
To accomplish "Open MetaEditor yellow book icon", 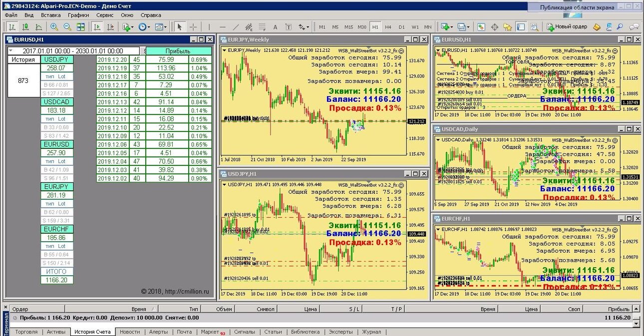I will tap(597, 27).
